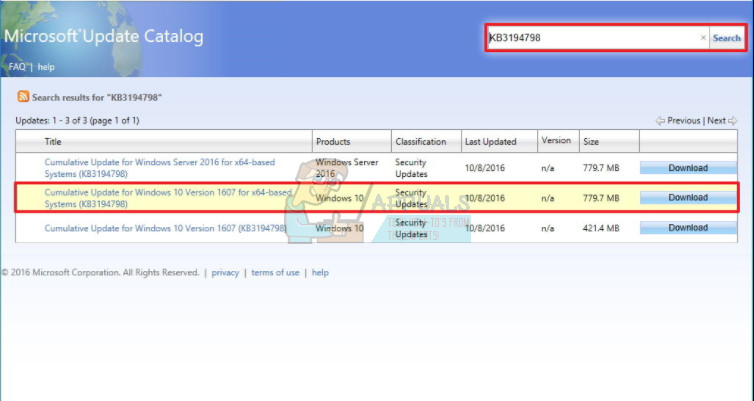754x401 pixels.
Task: Click 'Windows Server 2016' products cell
Action: tap(347, 168)
